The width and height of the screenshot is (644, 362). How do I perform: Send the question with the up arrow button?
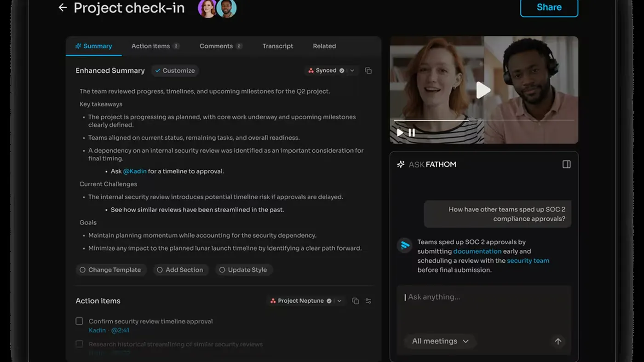coord(558,341)
